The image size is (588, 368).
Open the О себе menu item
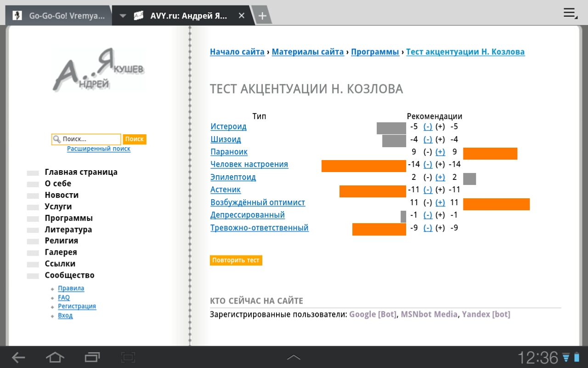[58, 184]
